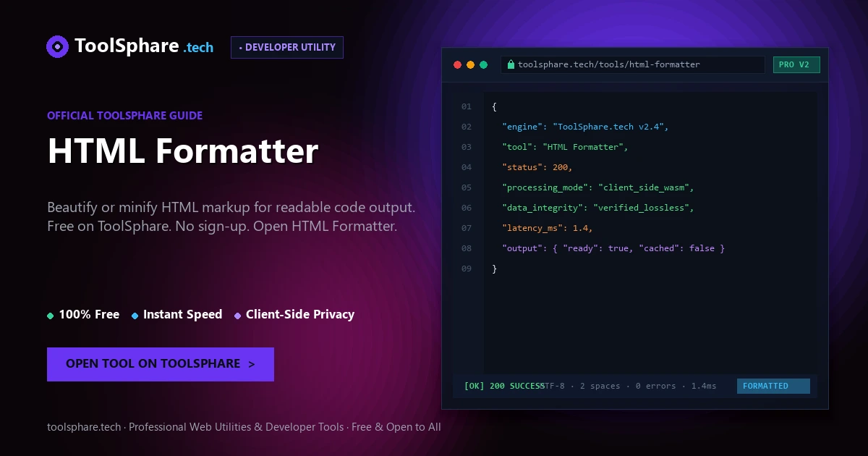Click the lock icon in address bar

pyautogui.click(x=511, y=64)
